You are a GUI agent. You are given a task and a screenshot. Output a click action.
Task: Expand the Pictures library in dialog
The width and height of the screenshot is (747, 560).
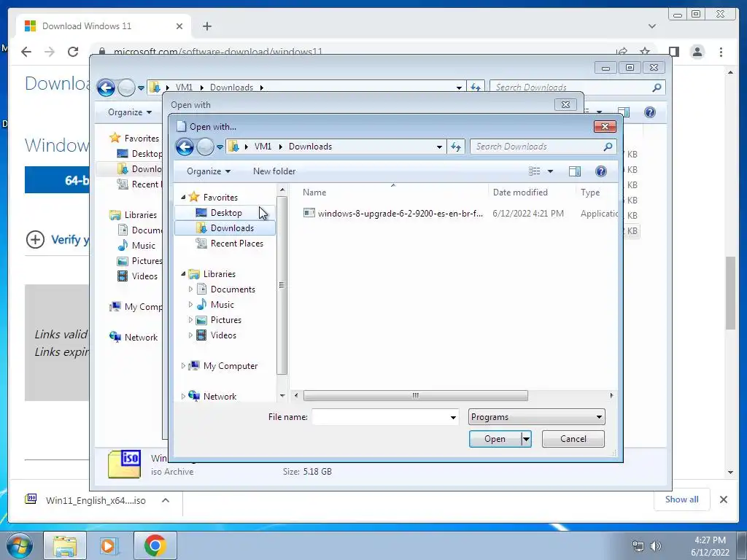pos(190,320)
